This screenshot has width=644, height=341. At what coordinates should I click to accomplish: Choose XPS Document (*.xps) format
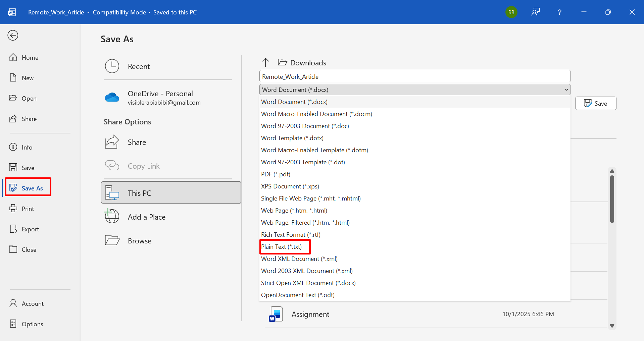[x=415, y=186]
